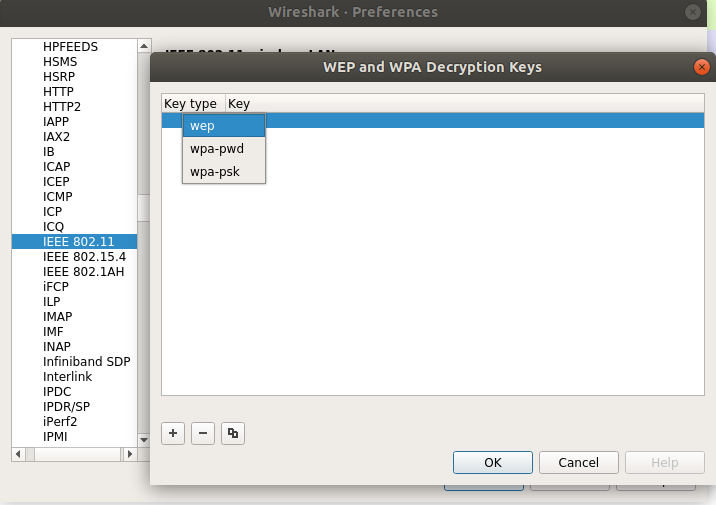
Task: Add a new decryption key entry
Action: pyautogui.click(x=173, y=433)
